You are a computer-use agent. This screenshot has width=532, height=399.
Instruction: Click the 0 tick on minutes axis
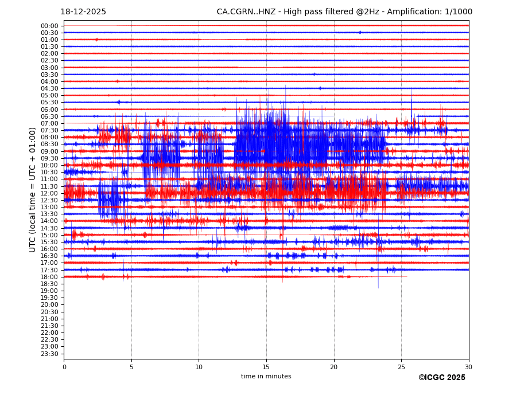(x=64, y=367)
